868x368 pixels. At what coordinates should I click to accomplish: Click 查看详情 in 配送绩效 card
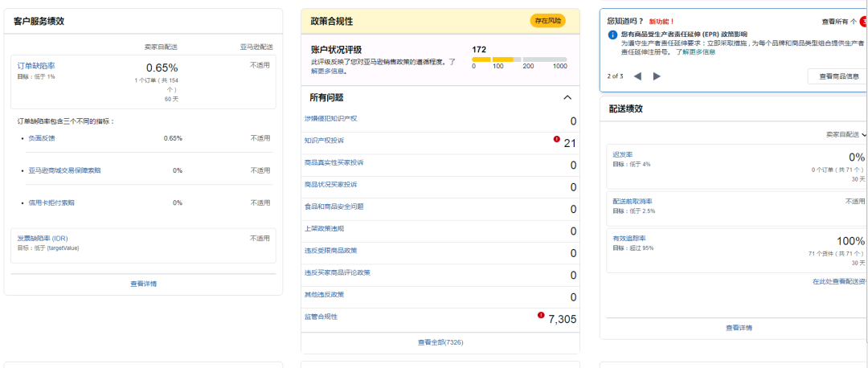pyautogui.click(x=739, y=328)
